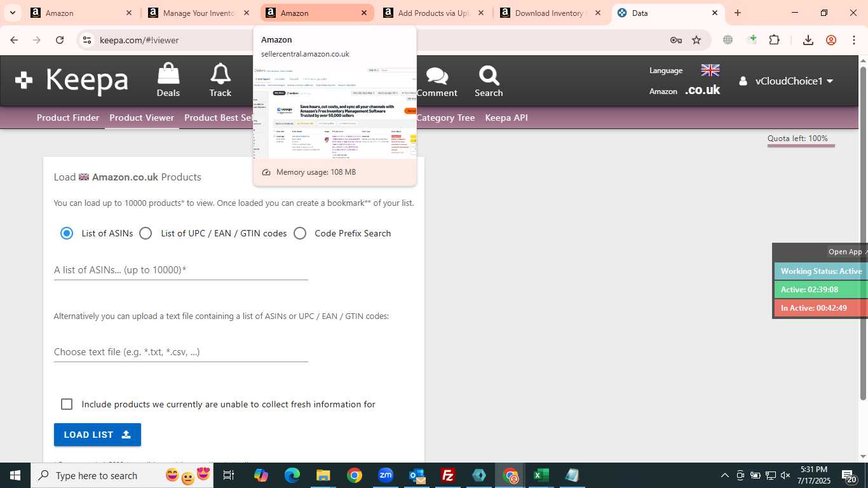Viewport: 868px width, 488px height.
Task: Open the Category Tree menu
Action: pyautogui.click(x=445, y=118)
